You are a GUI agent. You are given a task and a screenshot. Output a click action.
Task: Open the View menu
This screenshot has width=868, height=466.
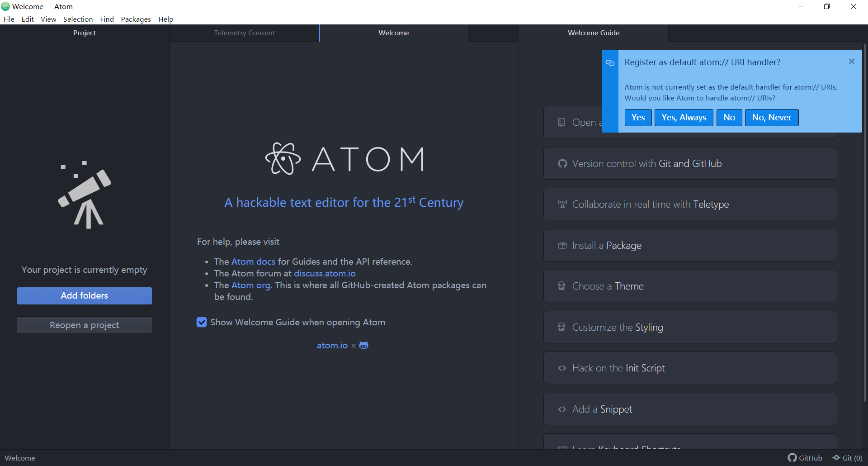pyautogui.click(x=48, y=19)
